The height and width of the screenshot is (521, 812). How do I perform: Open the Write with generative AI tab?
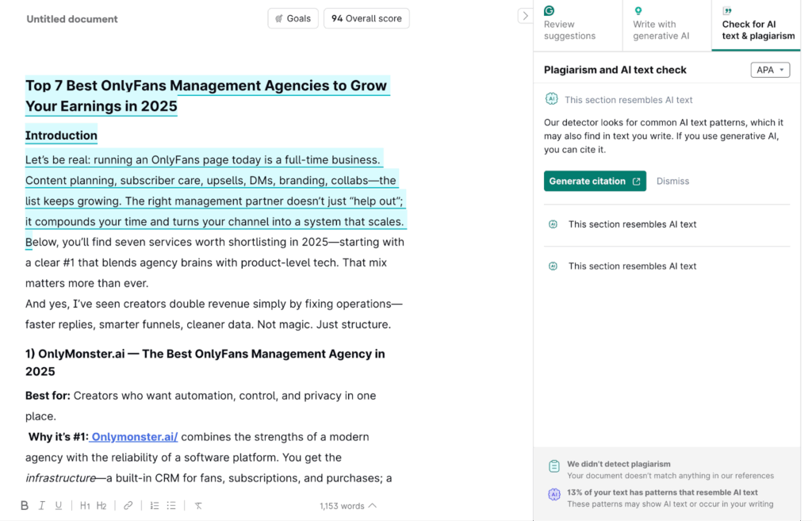pos(666,25)
